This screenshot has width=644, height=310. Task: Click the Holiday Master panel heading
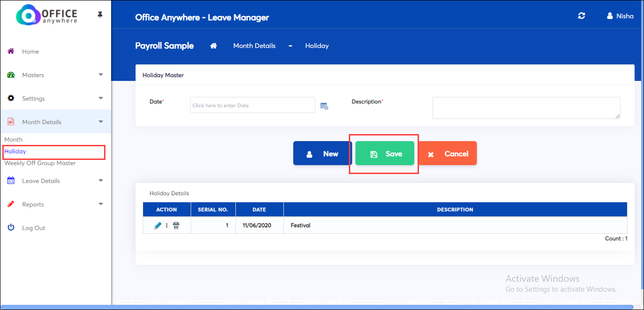(163, 75)
